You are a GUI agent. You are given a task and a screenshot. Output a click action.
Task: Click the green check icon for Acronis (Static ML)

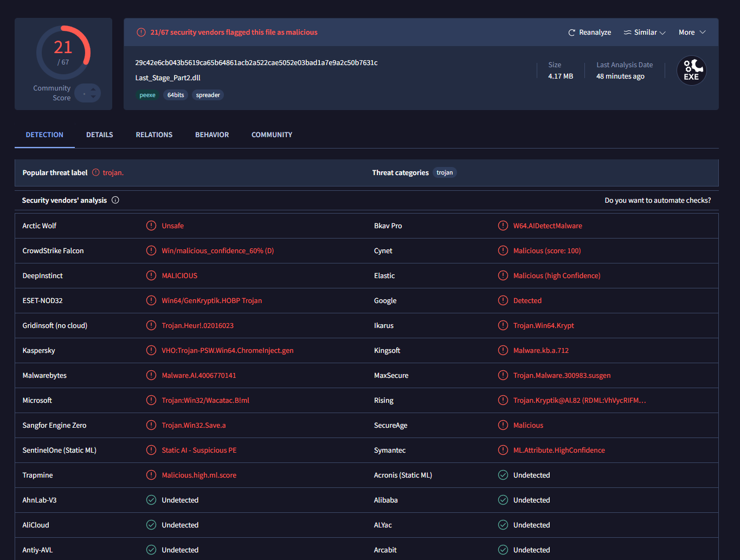pyautogui.click(x=503, y=475)
